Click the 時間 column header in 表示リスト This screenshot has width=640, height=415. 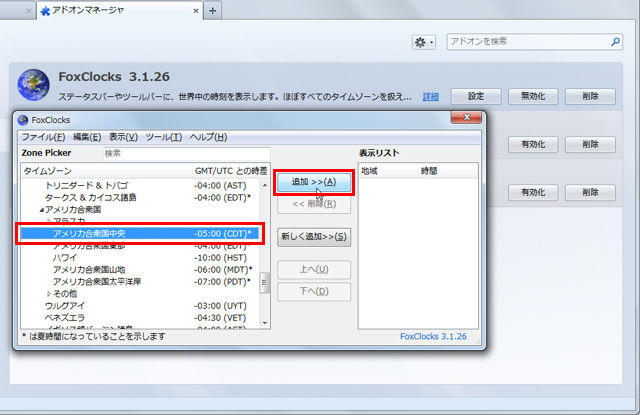click(448, 171)
